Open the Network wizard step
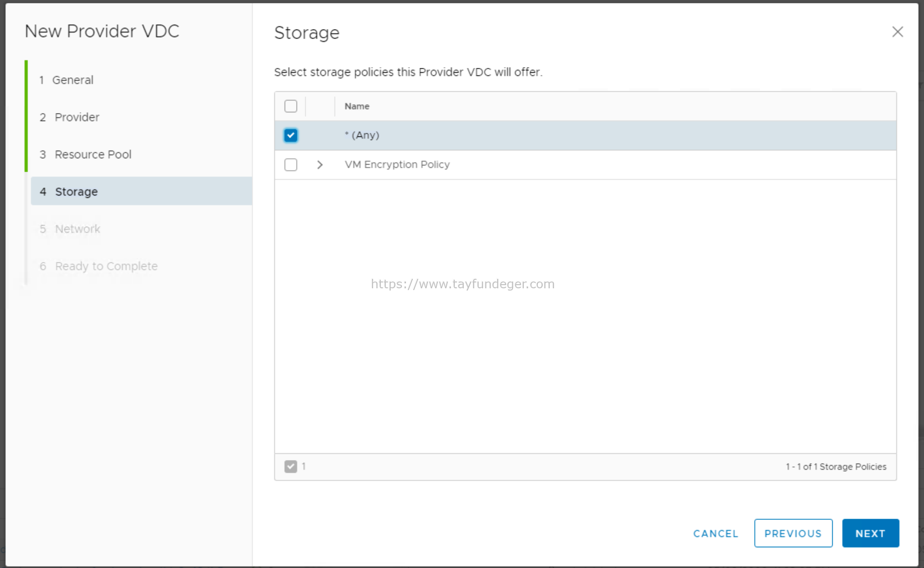 [x=77, y=229]
